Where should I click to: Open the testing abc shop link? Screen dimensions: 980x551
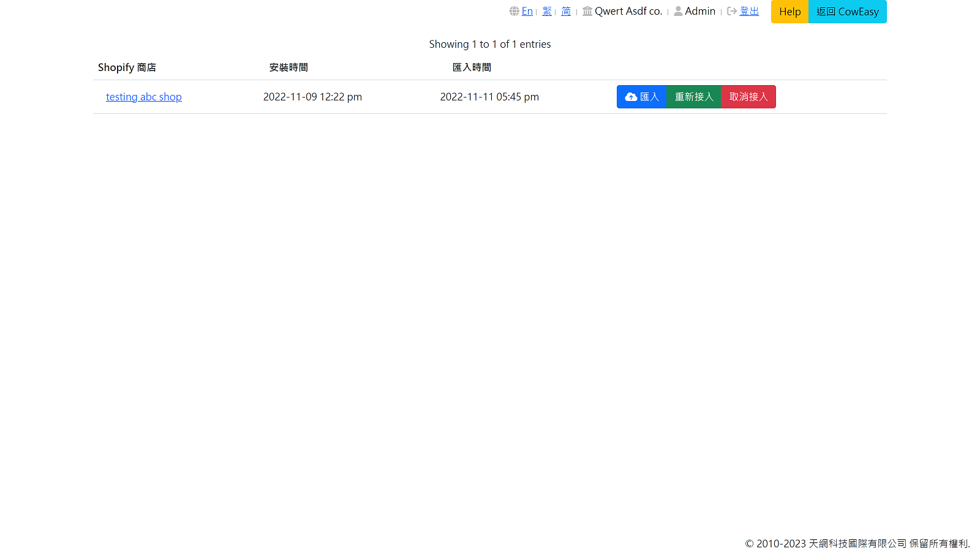(x=144, y=97)
